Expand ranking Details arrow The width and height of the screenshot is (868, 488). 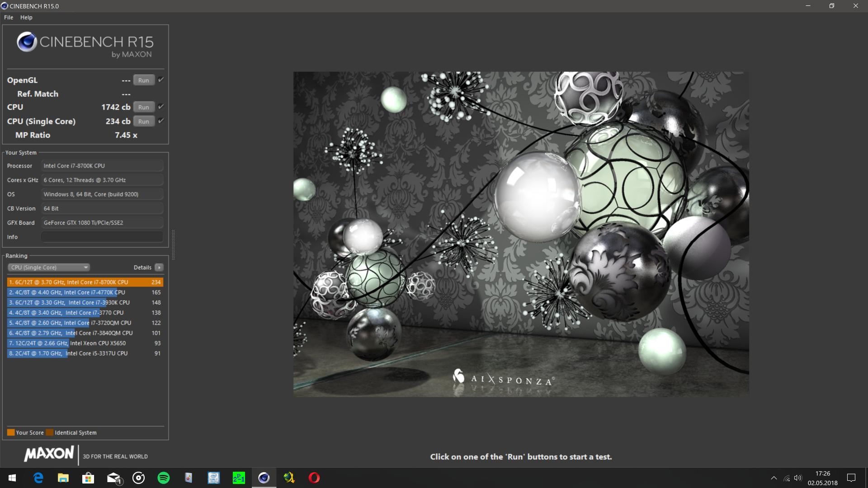[159, 267]
